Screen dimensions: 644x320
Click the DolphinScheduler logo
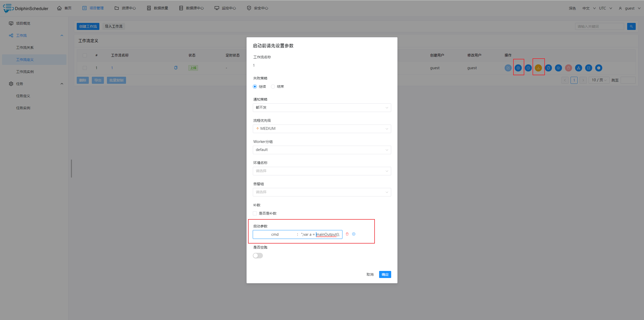(x=26, y=8)
